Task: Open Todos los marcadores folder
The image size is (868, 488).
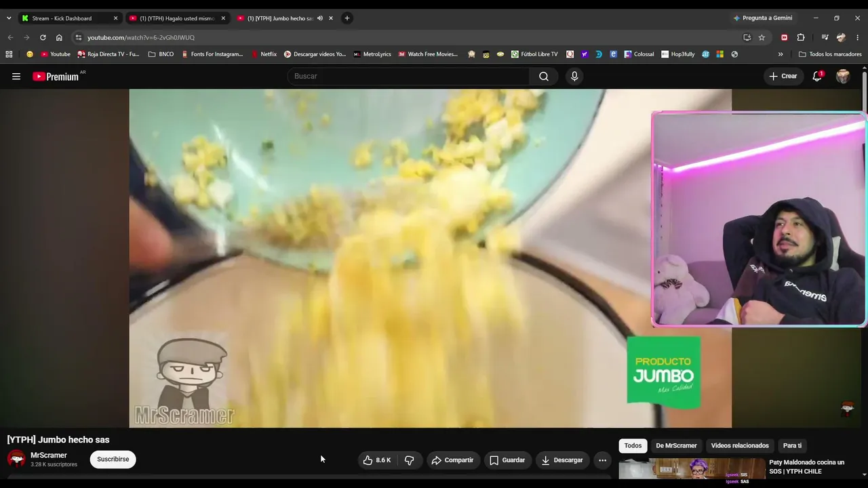Action: coord(830,54)
